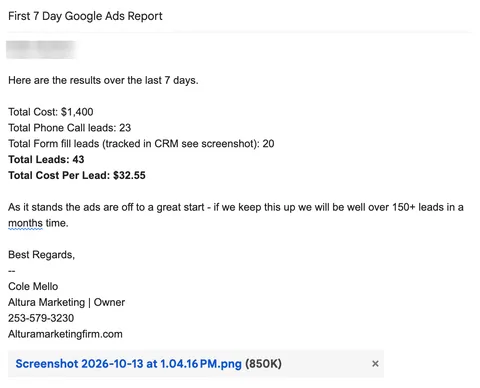Click the line 'Here are the results over the last 7 days.'
480x388 pixels.
[103, 80]
